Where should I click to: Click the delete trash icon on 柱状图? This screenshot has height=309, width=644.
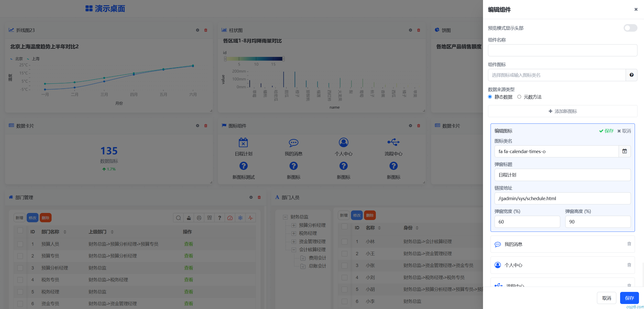pos(419,30)
